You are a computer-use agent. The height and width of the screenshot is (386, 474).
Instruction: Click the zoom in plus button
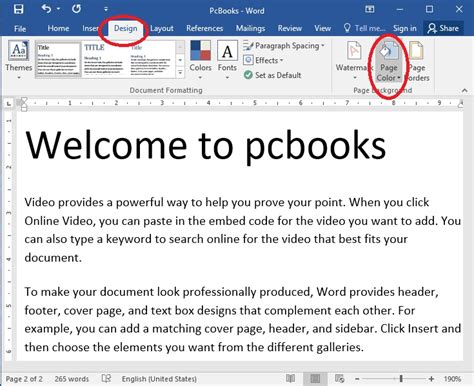pos(431,379)
